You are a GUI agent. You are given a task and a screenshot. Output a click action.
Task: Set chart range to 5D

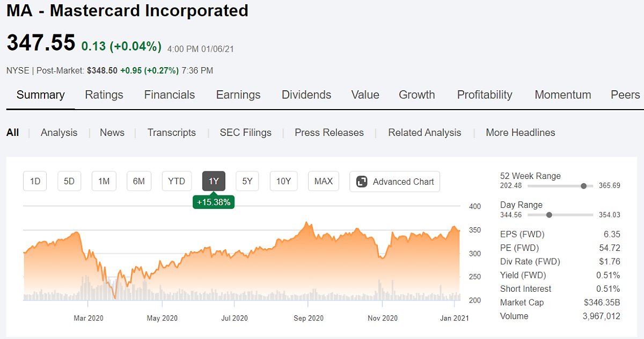(69, 182)
